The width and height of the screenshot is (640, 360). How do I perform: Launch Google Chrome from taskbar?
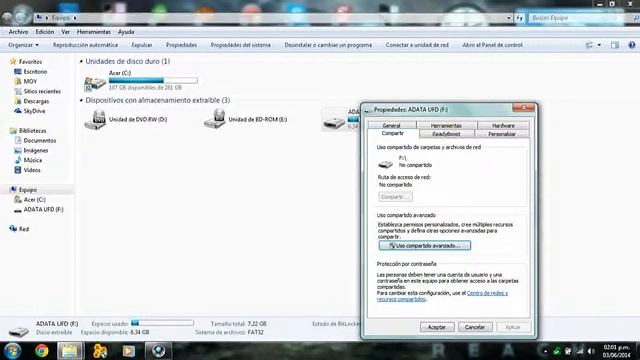(x=42, y=351)
